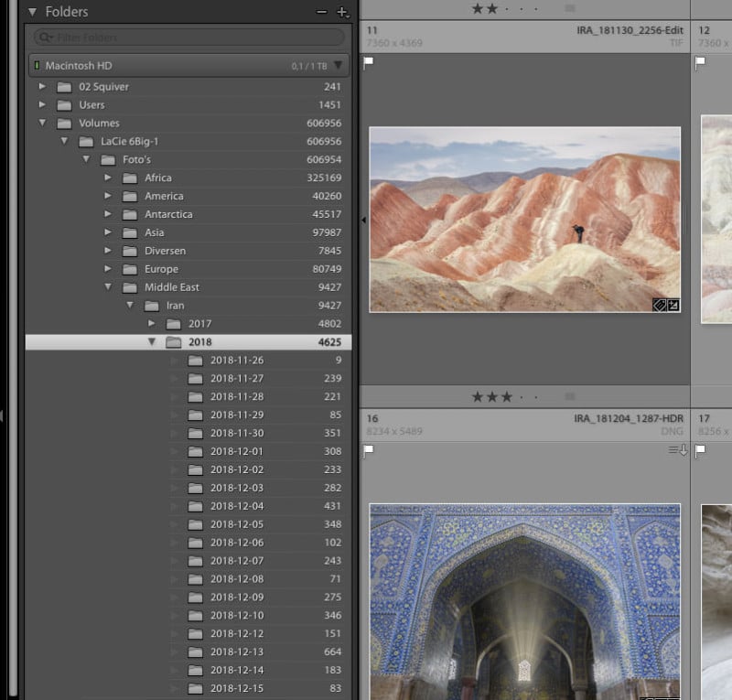
Task: Click the Africa folder icon
Action: pyautogui.click(x=130, y=178)
